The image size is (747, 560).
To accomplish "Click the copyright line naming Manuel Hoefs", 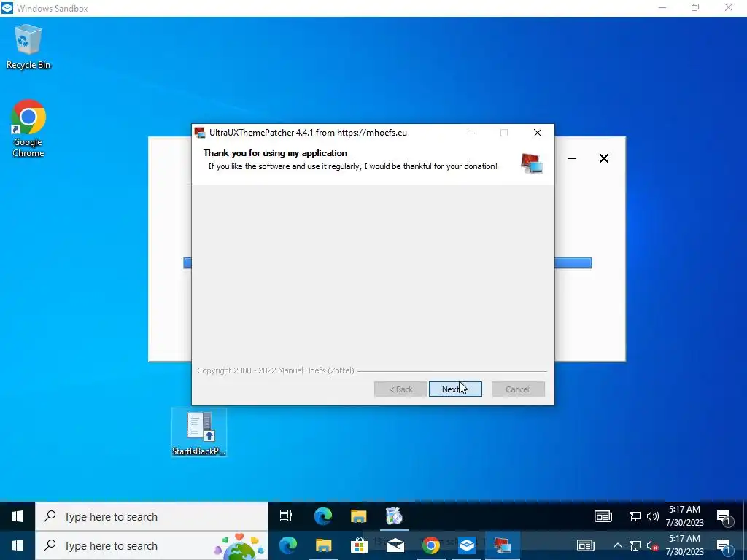I will 276,370.
